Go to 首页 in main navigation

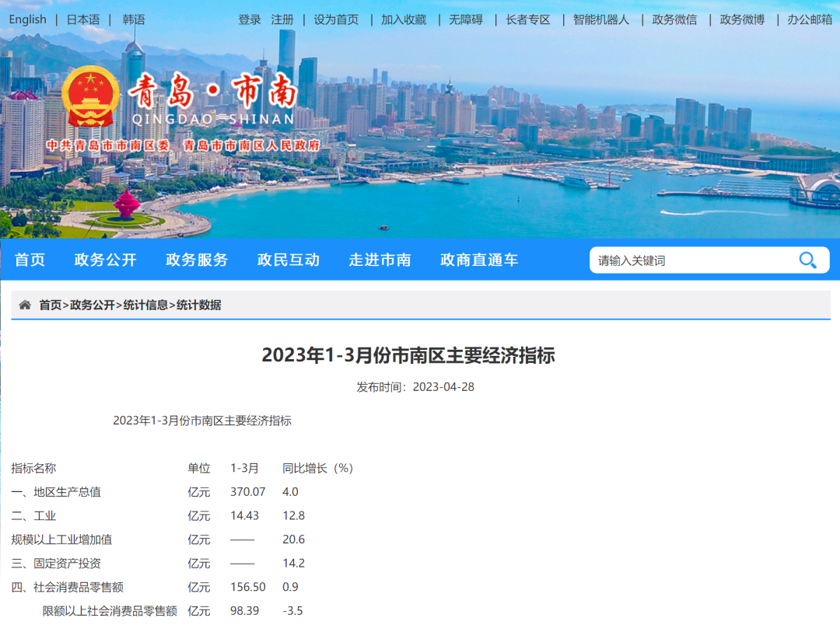30,260
